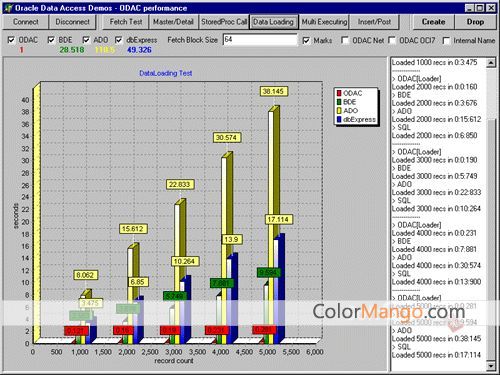This screenshot has height=375, width=500.
Task: Maximize the ODAC performance window
Action: pos(479,8)
